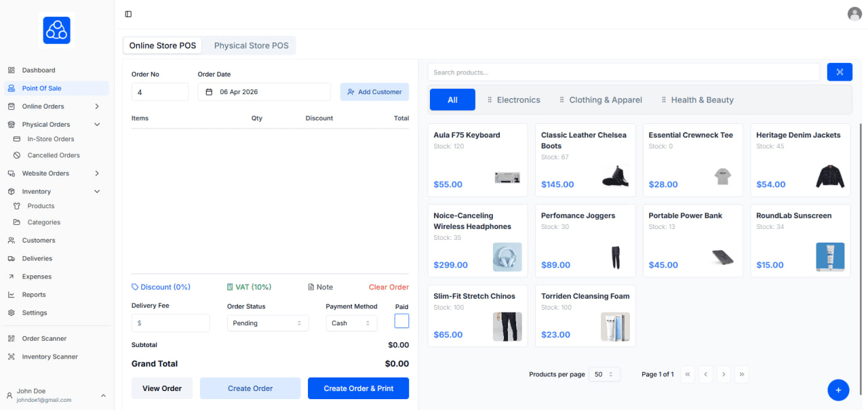This screenshot has width=868, height=410.
Task: Tick the Paid checkbox
Action: [x=401, y=321]
